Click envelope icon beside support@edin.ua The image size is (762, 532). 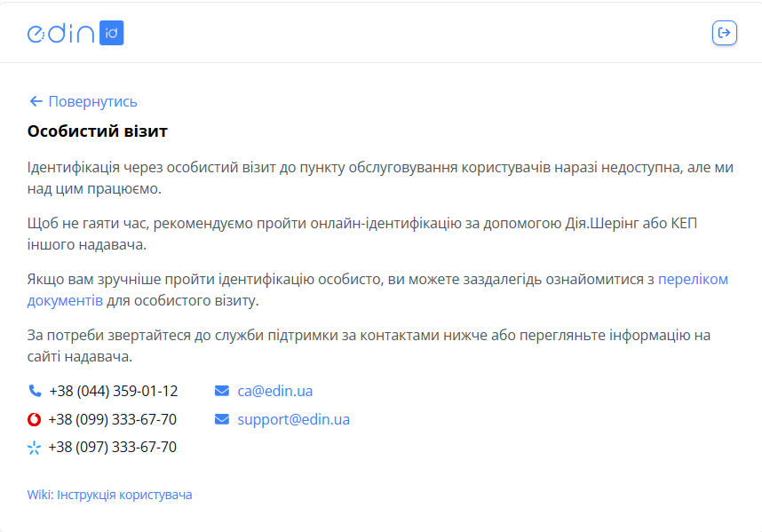tap(222, 419)
